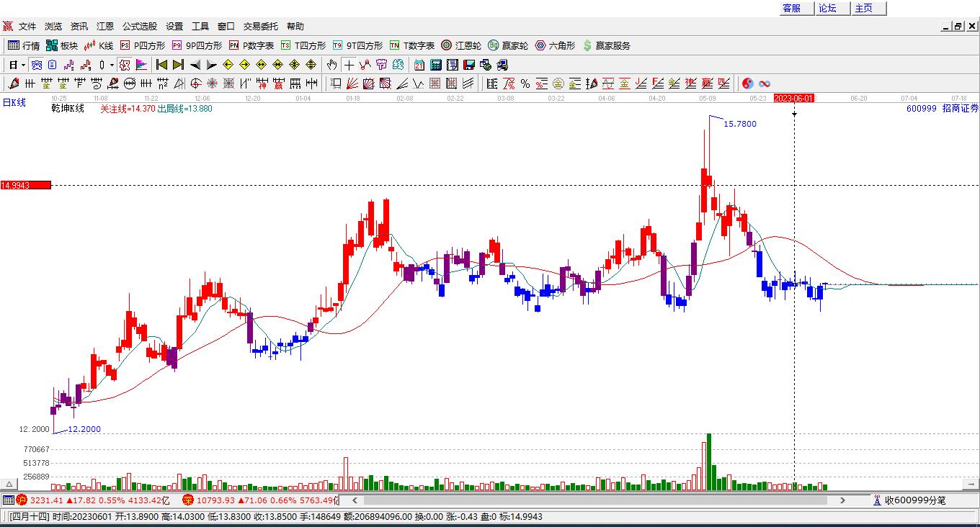The height and width of the screenshot is (527, 980).
Task: Open the 公式选股 menu
Action: [x=140, y=27]
